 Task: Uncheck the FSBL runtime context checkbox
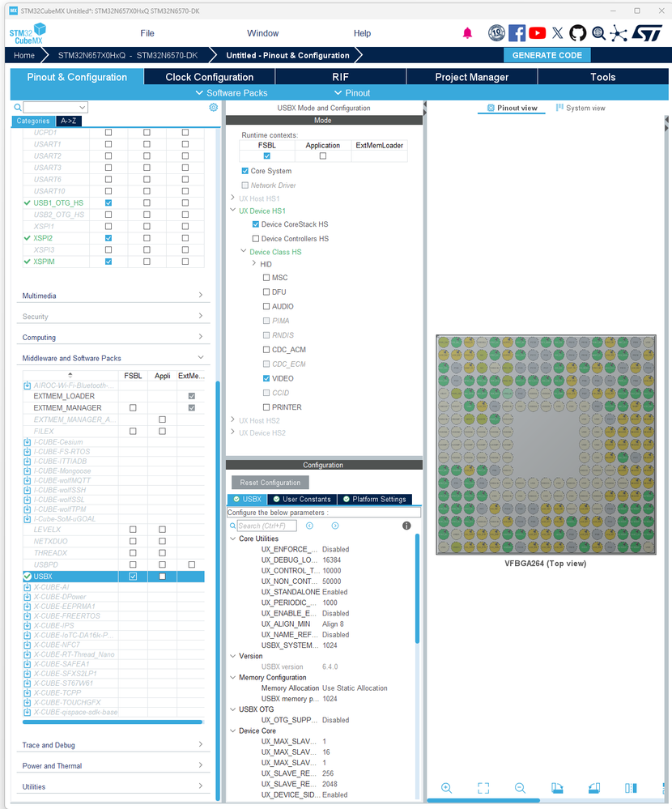(266, 155)
